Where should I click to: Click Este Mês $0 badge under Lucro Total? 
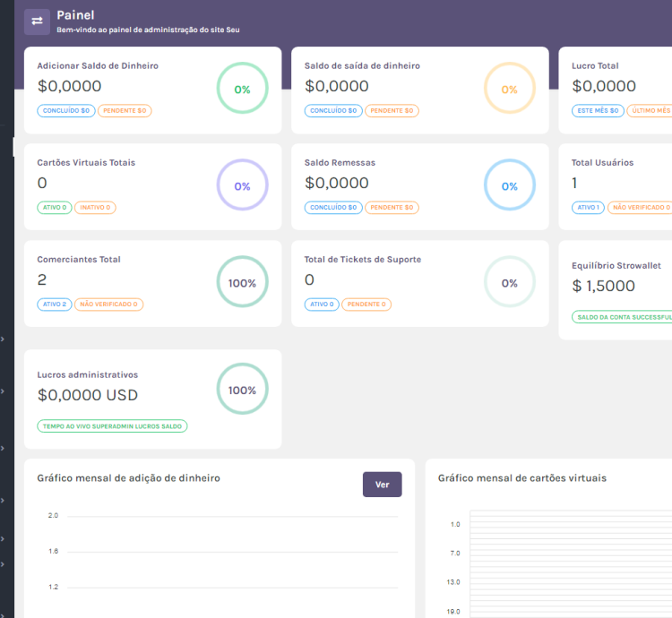(x=598, y=111)
